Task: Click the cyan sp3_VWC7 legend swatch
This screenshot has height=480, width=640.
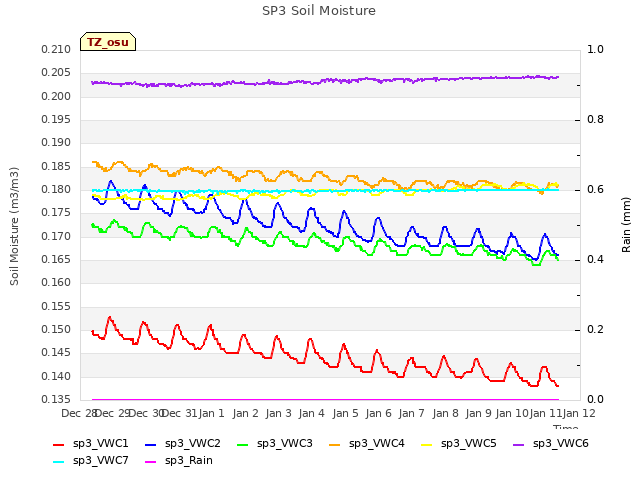Action: click(x=59, y=462)
